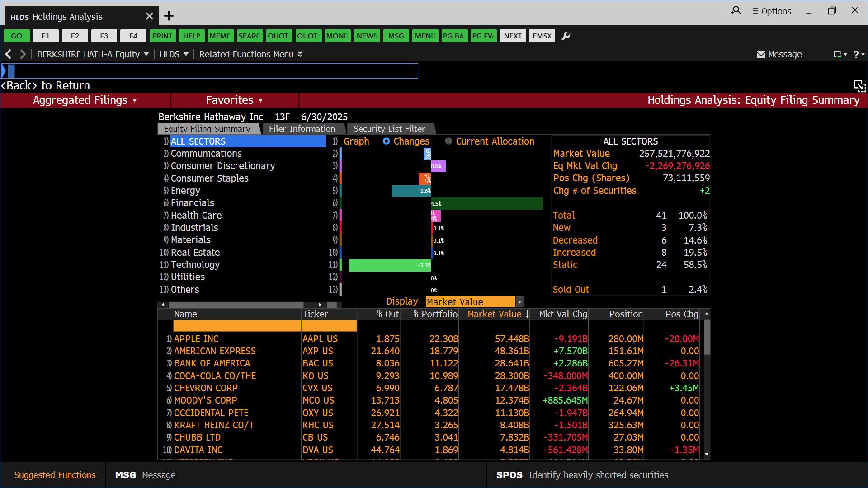The width and height of the screenshot is (868, 488).
Task: Open the Display Market Value dropdown
Action: point(474,302)
